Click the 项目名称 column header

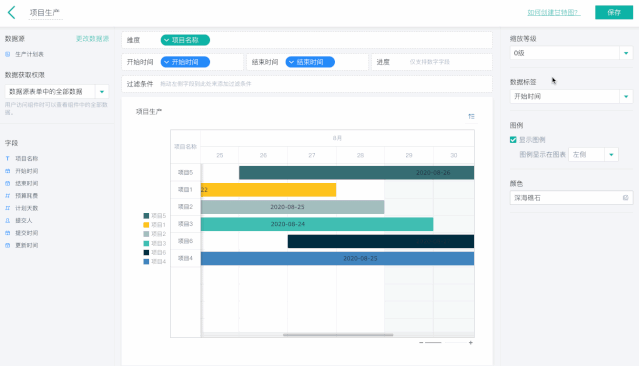pos(185,146)
